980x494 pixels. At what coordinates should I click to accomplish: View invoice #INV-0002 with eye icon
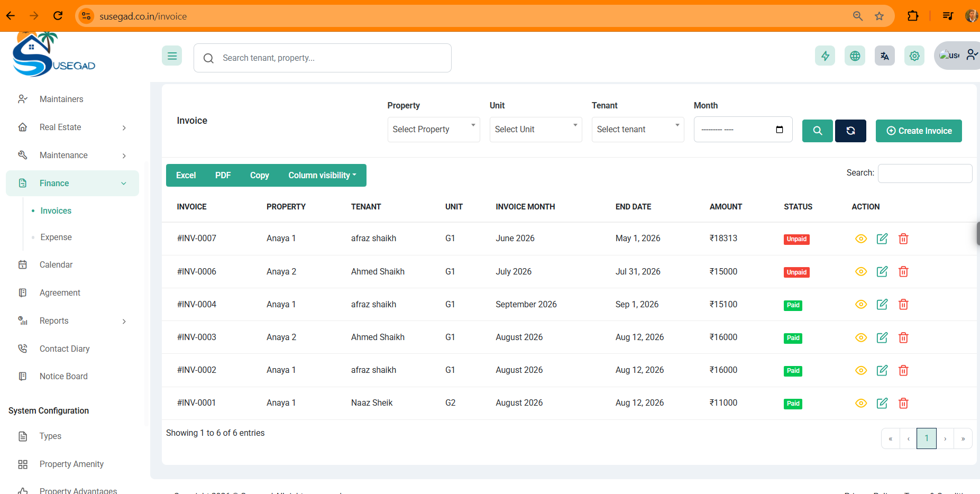pos(861,370)
